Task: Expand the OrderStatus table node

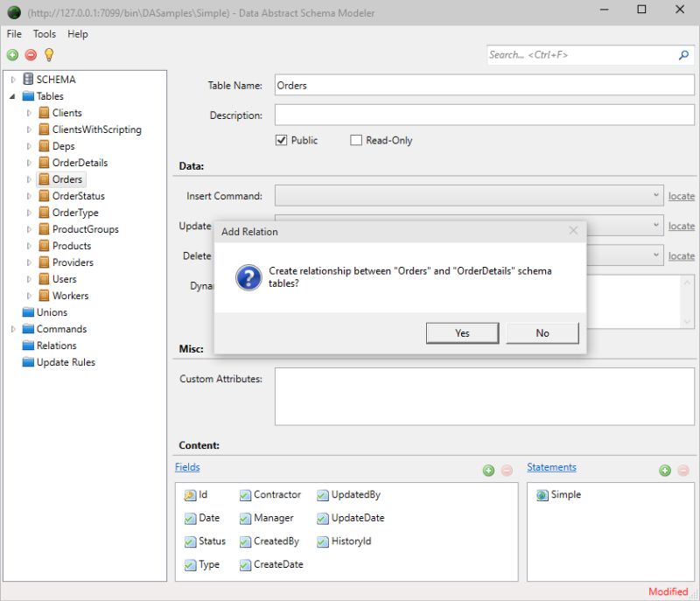Action: click(x=29, y=196)
